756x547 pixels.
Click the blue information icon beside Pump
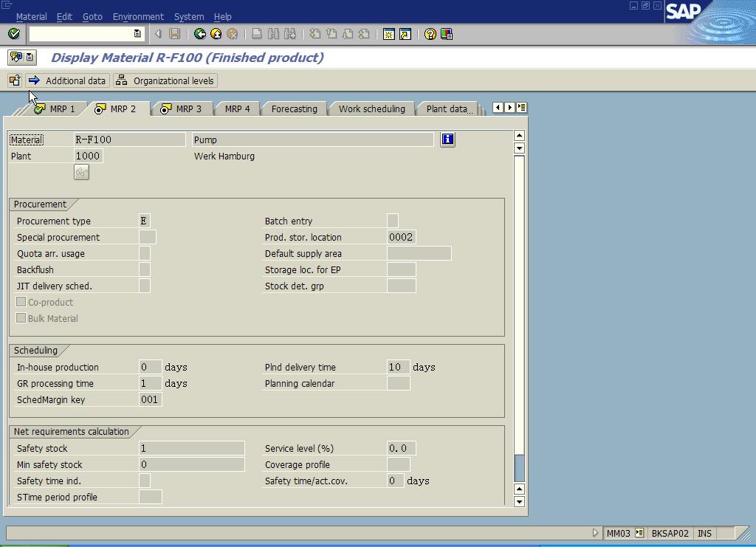coord(447,140)
